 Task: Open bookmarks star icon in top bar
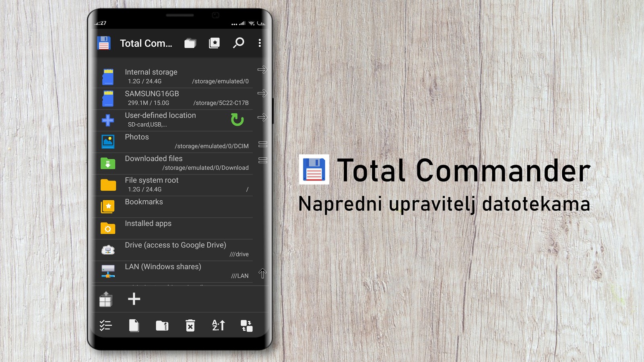click(214, 43)
